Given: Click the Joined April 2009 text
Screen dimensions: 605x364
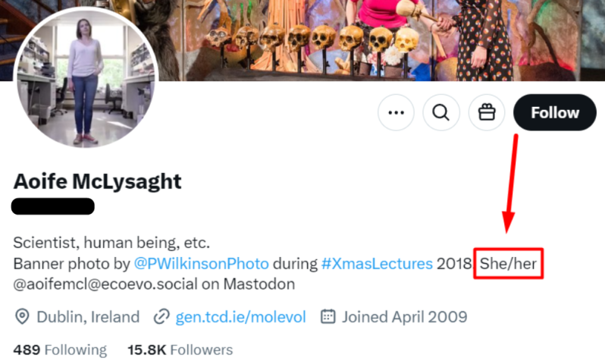Looking at the screenshot, I should tap(404, 316).
